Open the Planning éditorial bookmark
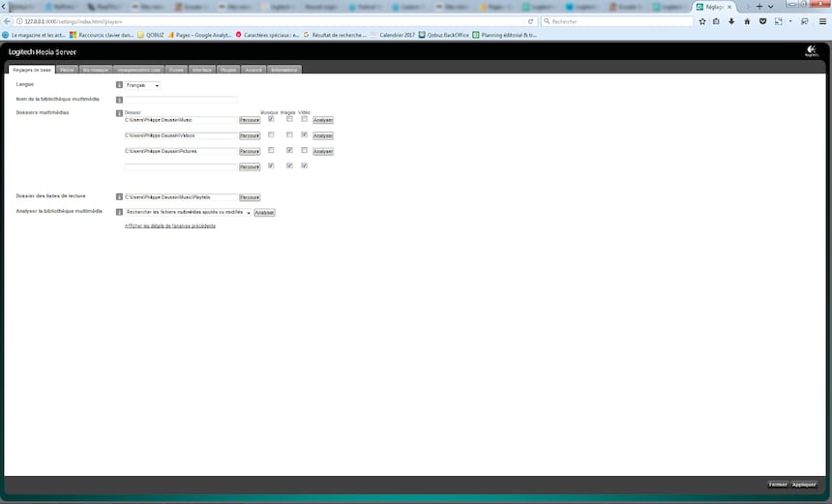 (x=505, y=35)
